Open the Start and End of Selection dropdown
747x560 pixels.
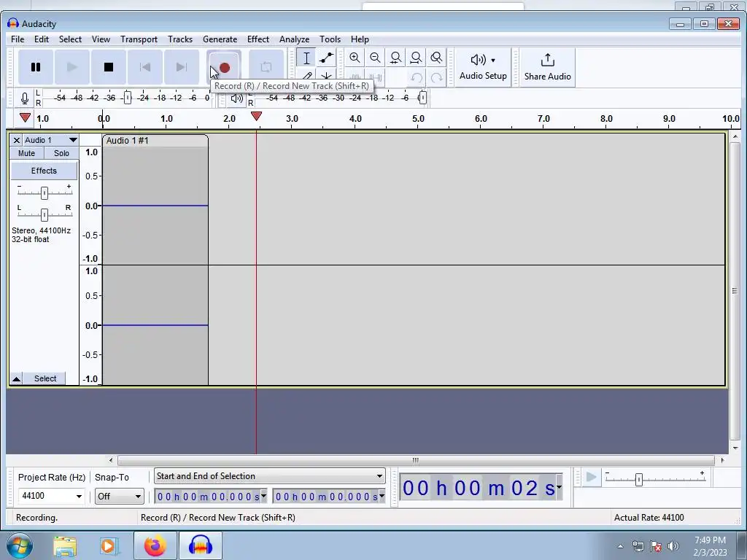(x=270, y=476)
